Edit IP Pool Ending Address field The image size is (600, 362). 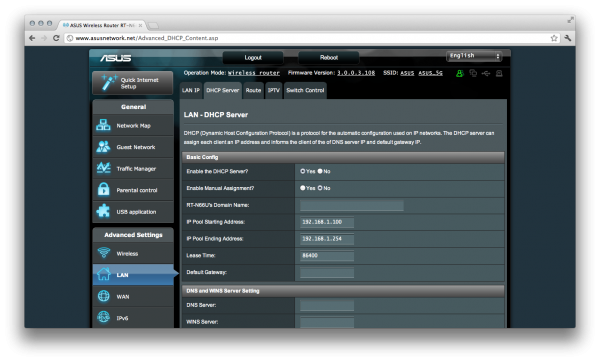[x=327, y=239]
